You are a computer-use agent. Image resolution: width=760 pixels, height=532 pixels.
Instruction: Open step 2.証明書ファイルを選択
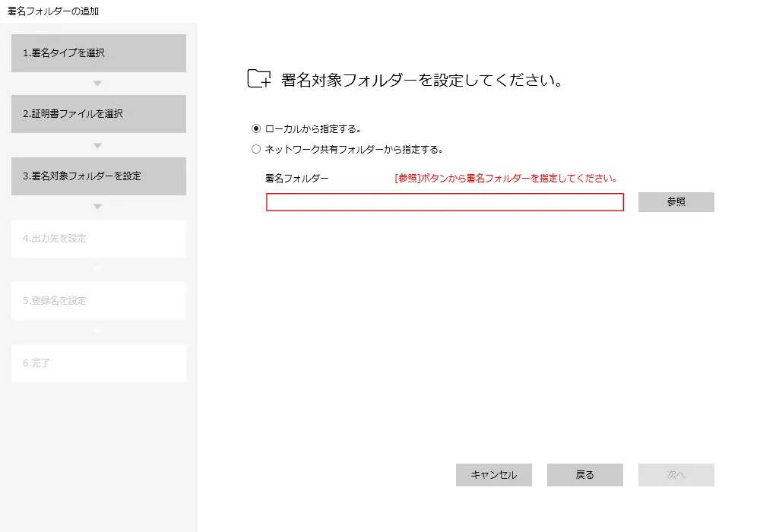click(x=99, y=114)
